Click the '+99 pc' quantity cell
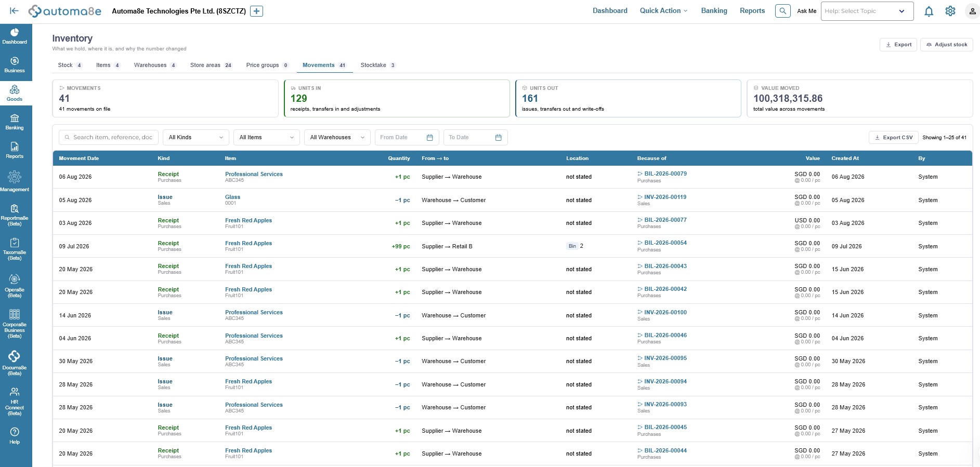The height and width of the screenshot is (467, 980). [x=401, y=246]
